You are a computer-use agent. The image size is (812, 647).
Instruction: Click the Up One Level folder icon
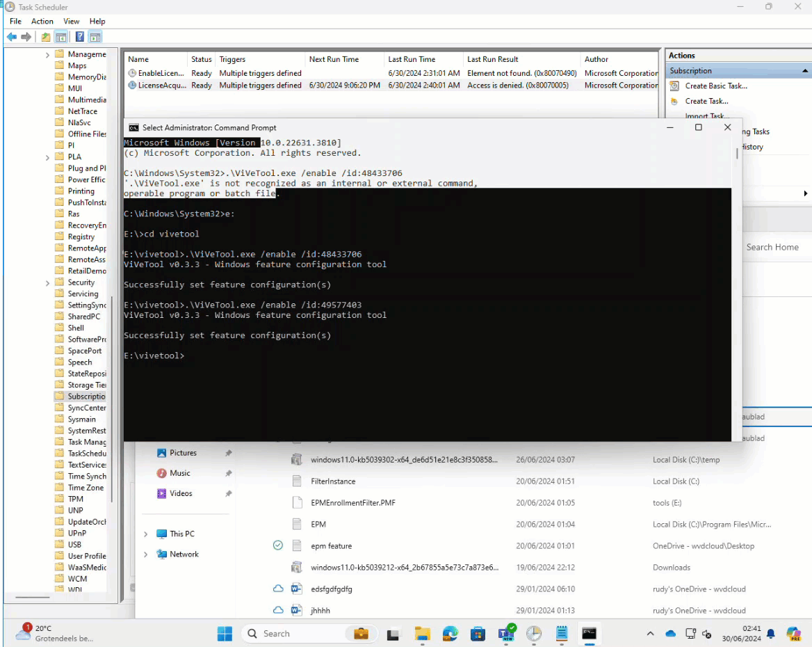pos(46,37)
